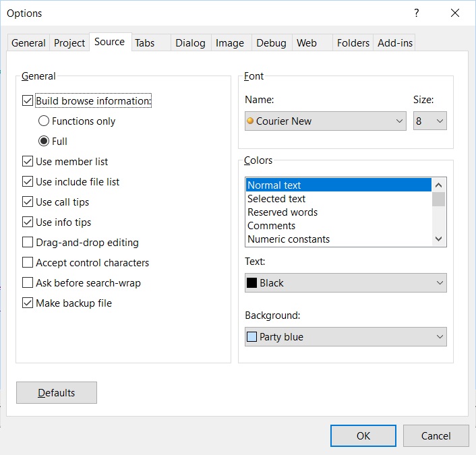Click the black Text color swatch

click(251, 282)
